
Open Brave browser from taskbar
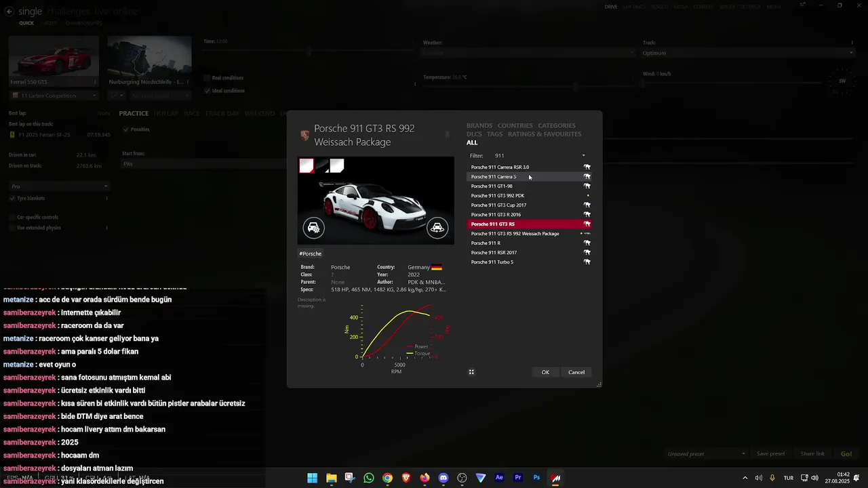point(406,478)
